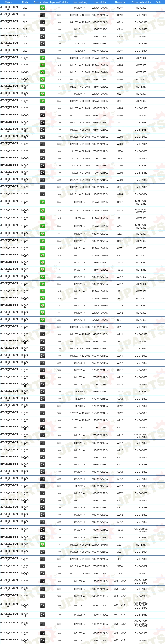The width and height of the screenshot is (165, 644).
Task: Click the ON icon in the Klasa E C207 OM 642.836 row
Action: [42, 370]
